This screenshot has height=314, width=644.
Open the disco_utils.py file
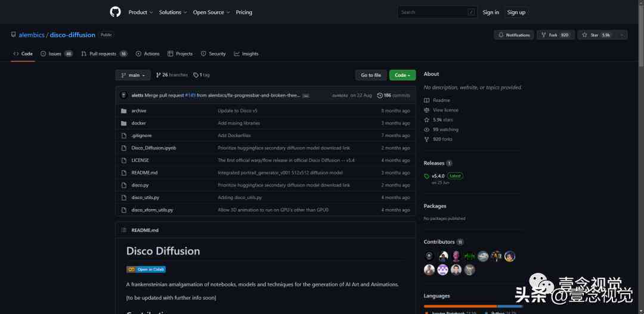pos(145,197)
